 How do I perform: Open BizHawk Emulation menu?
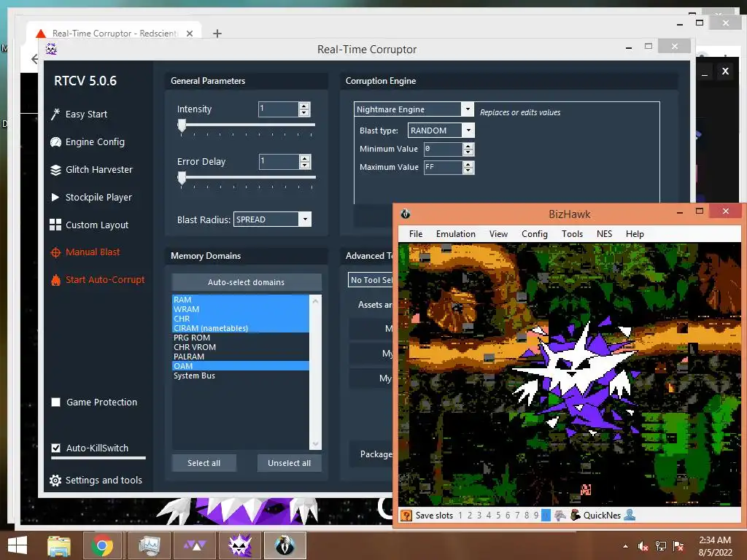coord(455,234)
